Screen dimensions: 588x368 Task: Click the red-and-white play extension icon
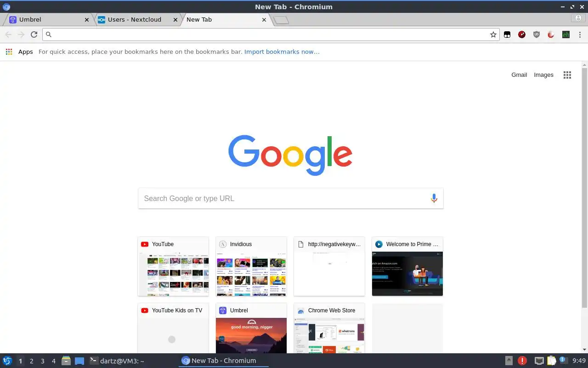click(x=551, y=34)
